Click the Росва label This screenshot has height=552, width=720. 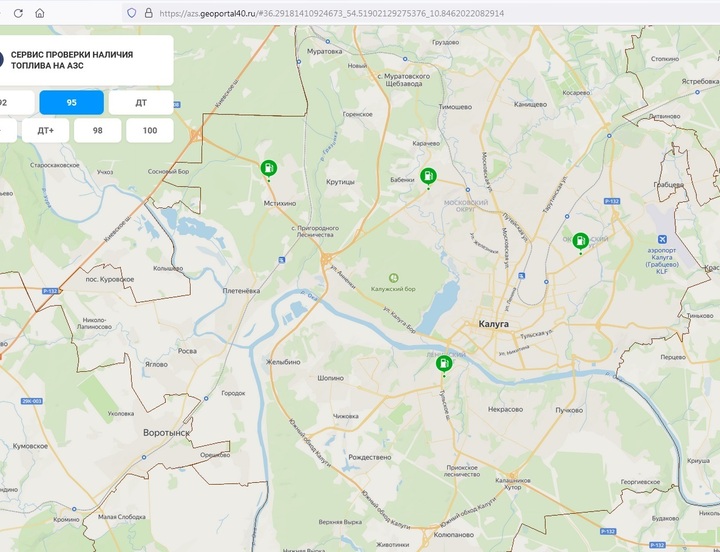[187, 351]
